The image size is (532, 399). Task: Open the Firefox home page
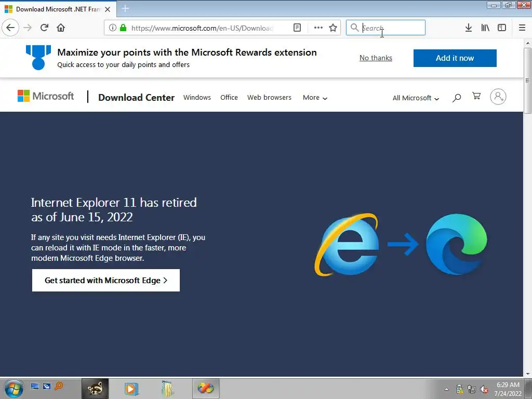[x=61, y=28]
